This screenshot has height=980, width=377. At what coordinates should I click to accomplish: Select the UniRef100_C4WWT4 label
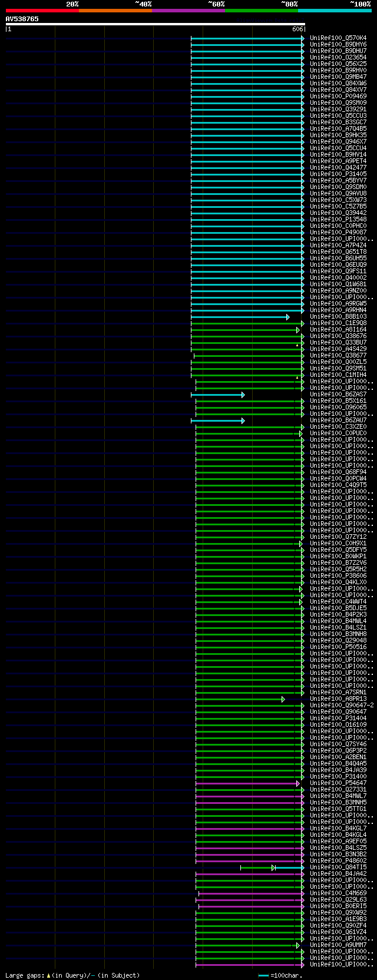tap(338, 602)
